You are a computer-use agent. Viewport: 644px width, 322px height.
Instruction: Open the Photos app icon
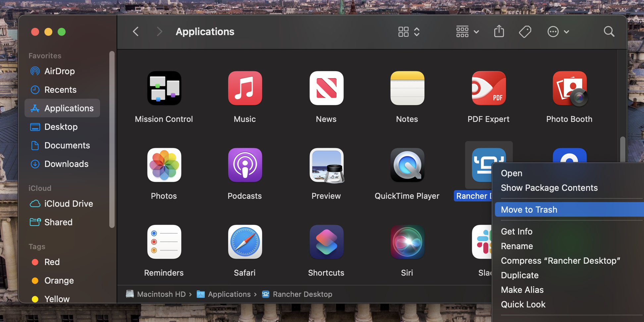click(x=164, y=165)
